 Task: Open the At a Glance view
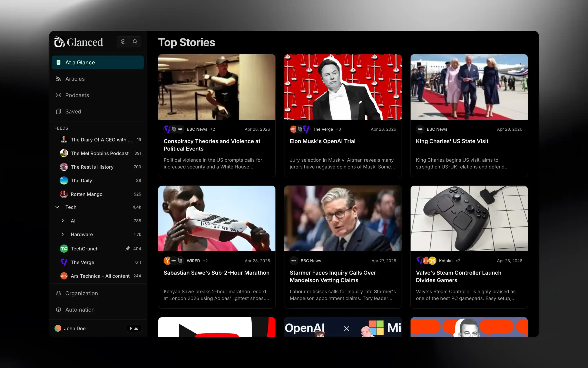click(98, 63)
